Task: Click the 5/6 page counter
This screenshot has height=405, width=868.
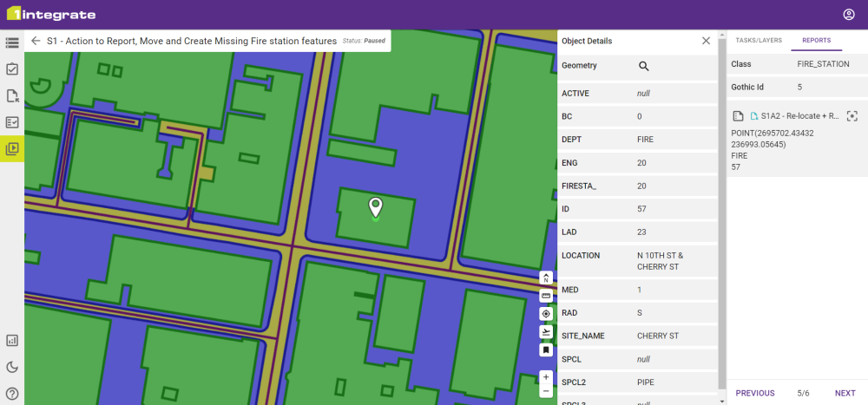Action: 803,394
